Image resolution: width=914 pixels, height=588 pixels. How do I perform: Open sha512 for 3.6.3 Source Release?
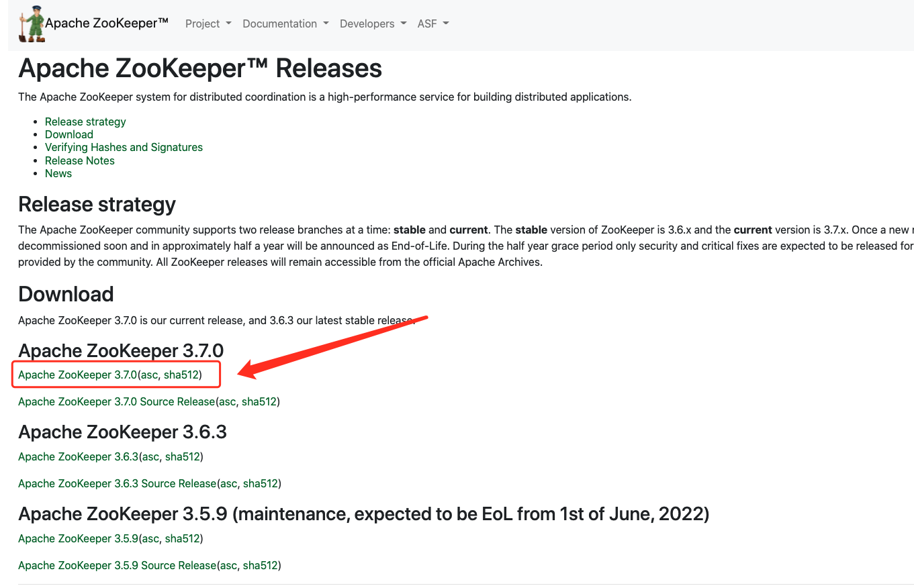[261, 483]
